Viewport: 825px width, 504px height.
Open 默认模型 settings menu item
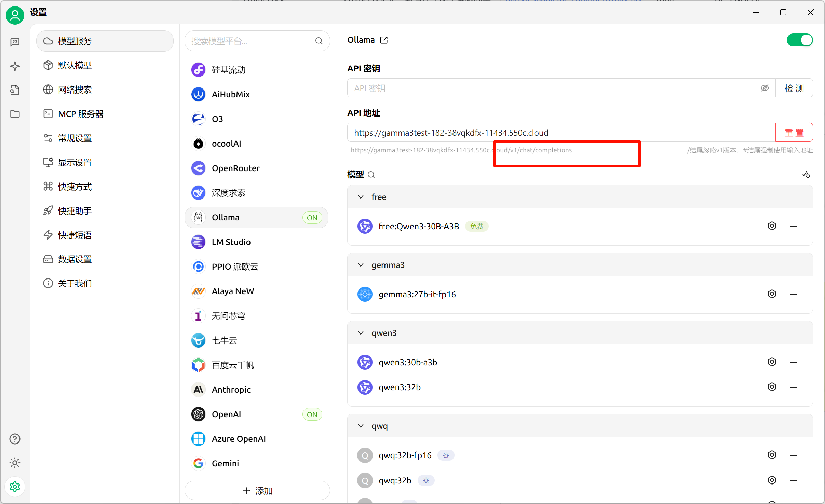75,65
